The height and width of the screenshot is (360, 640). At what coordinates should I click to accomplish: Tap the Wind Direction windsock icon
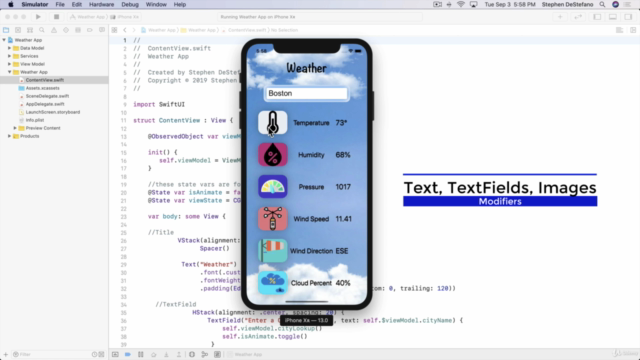[273, 251]
